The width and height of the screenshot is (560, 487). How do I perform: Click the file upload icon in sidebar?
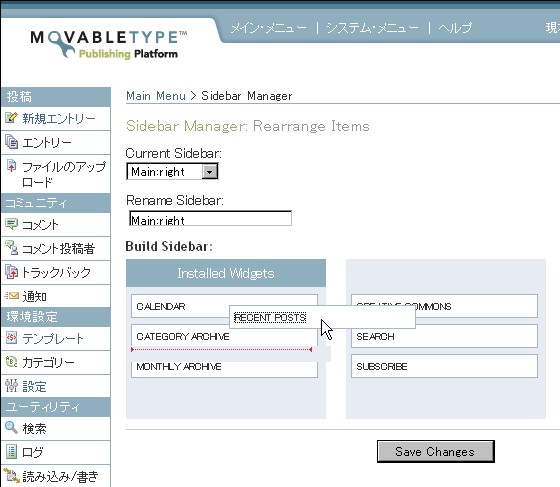(11, 166)
